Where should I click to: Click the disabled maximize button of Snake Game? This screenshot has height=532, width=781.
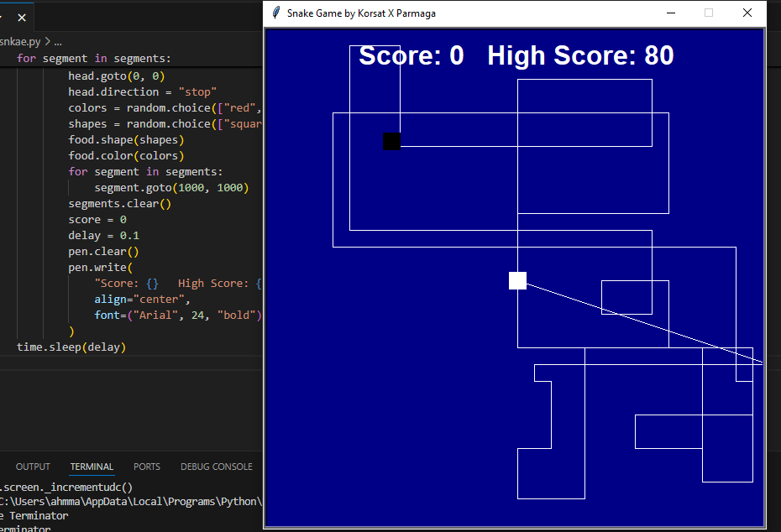click(709, 13)
